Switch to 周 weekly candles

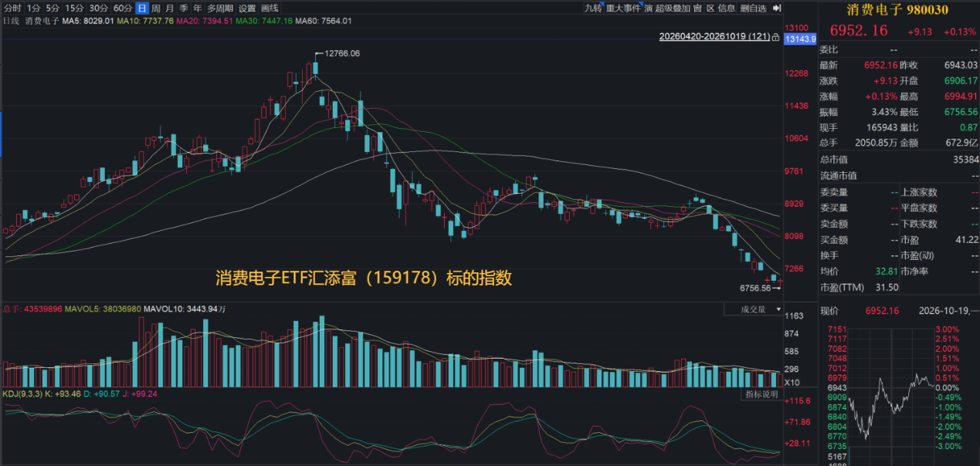[x=156, y=8]
